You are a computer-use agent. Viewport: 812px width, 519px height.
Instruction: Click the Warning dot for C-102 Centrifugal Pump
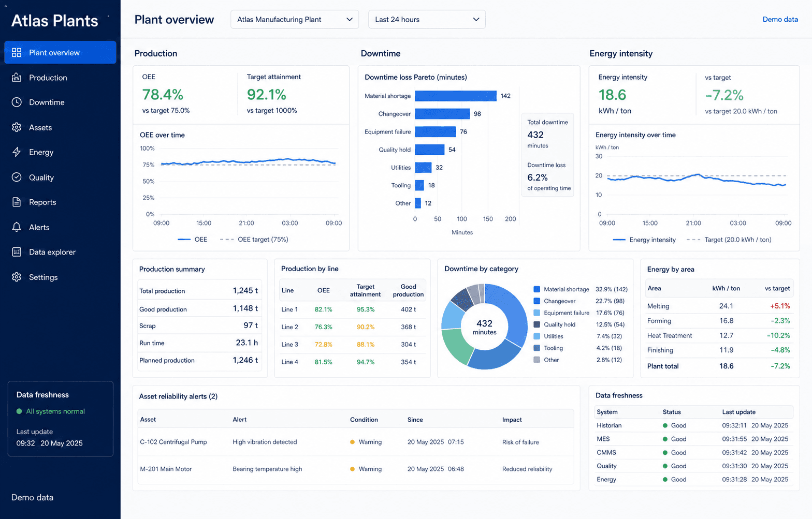pyautogui.click(x=352, y=442)
